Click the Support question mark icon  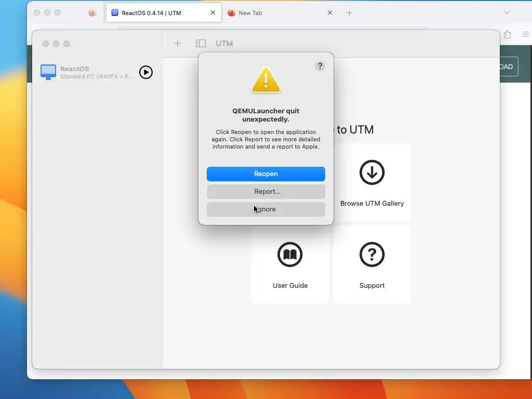372,255
